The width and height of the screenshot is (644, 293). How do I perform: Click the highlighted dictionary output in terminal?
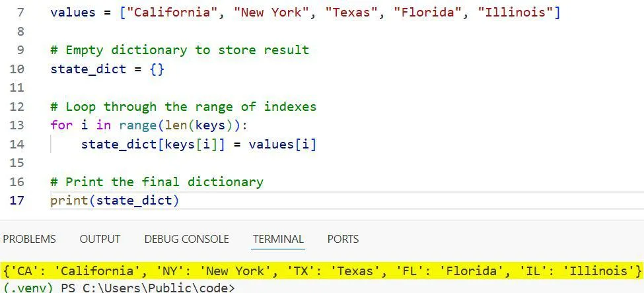[x=322, y=271]
